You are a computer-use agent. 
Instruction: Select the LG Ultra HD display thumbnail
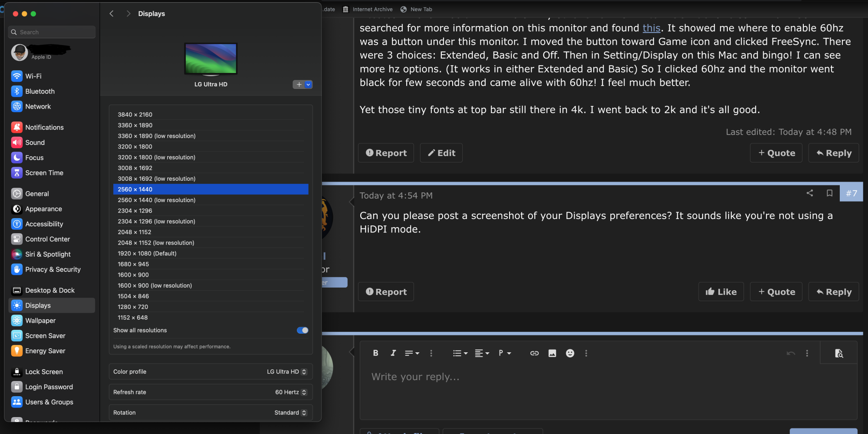point(211,59)
